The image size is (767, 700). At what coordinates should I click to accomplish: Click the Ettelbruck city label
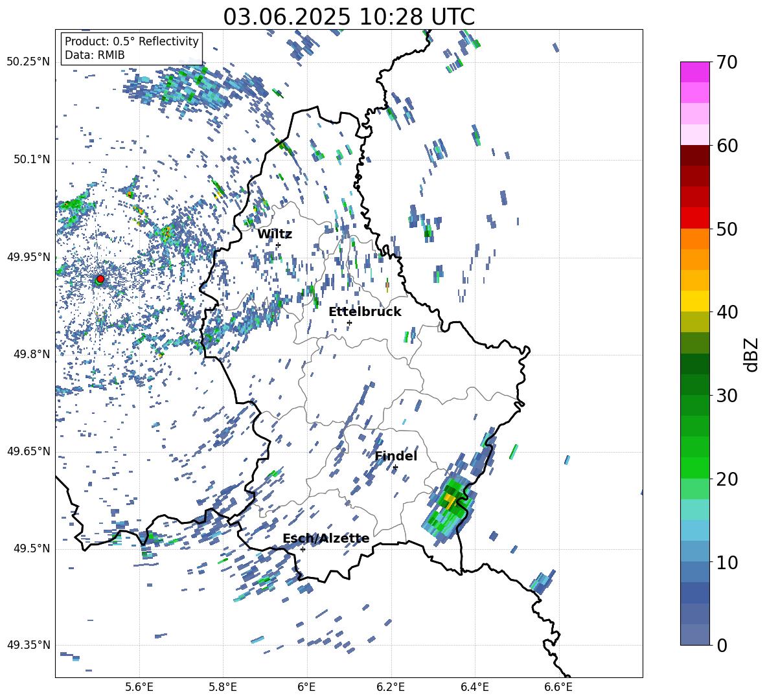click(365, 312)
